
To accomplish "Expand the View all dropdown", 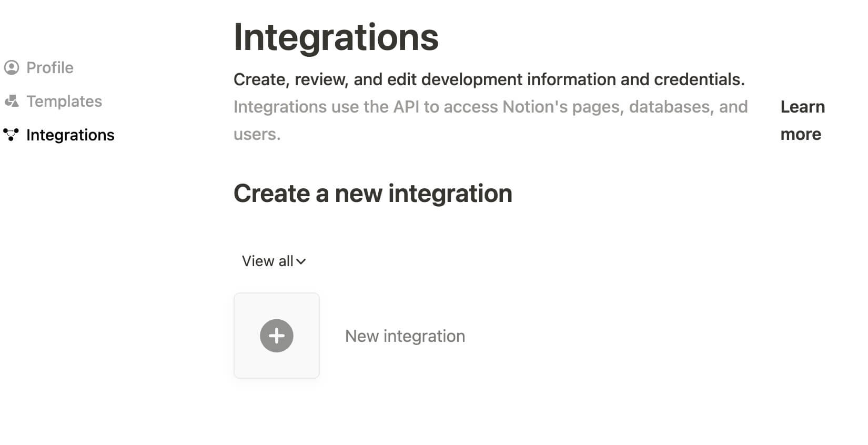I will click(268, 261).
